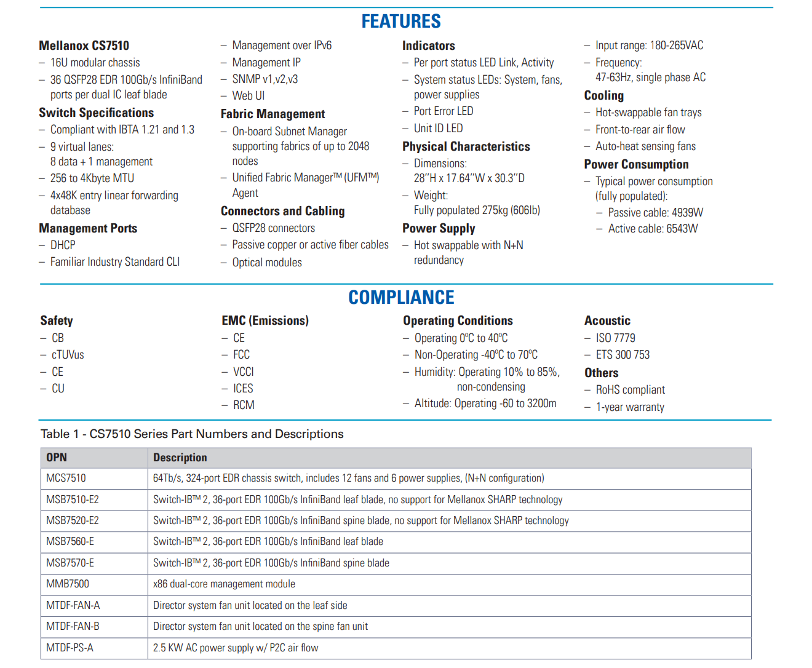Click the Power Consumption heading
Screen dimensions: 812x668
coord(636,164)
